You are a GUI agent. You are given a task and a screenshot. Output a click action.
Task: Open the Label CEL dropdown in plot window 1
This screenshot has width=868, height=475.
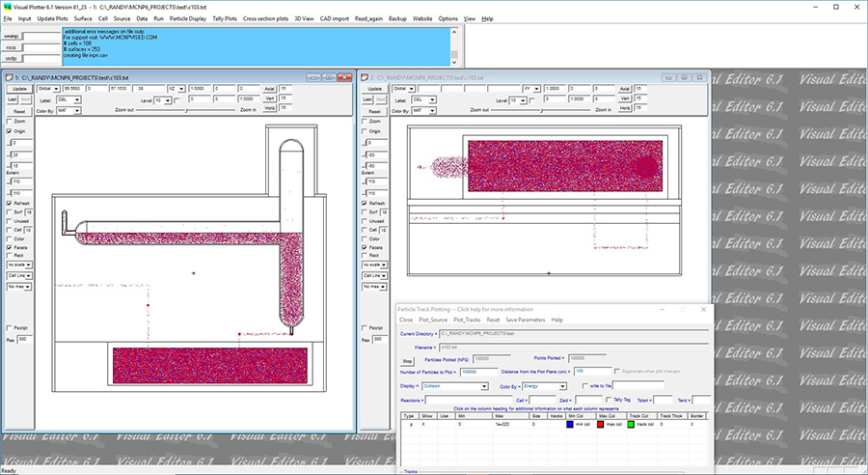[68, 99]
